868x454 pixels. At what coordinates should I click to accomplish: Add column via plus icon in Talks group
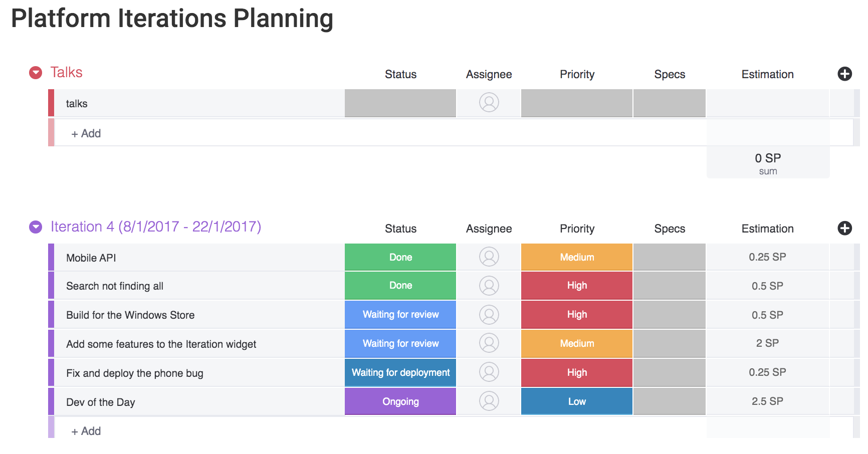(844, 74)
